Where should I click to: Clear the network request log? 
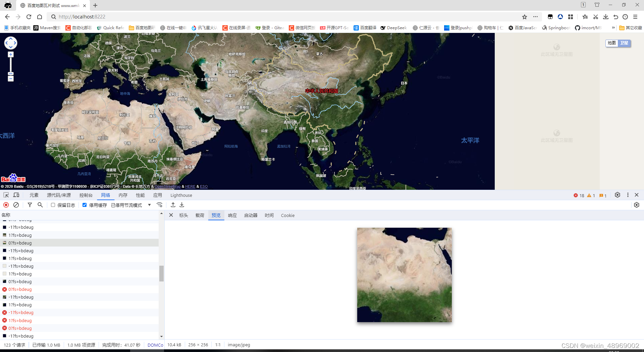tap(16, 205)
